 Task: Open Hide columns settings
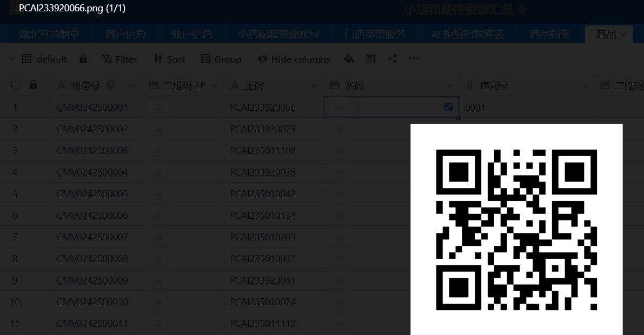(x=294, y=59)
